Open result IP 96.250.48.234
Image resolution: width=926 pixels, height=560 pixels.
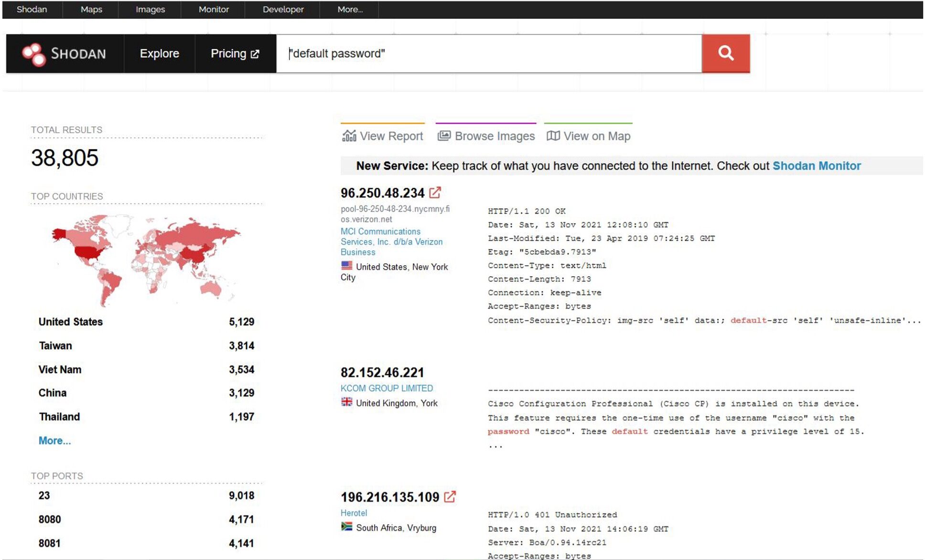click(x=382, y=193)
